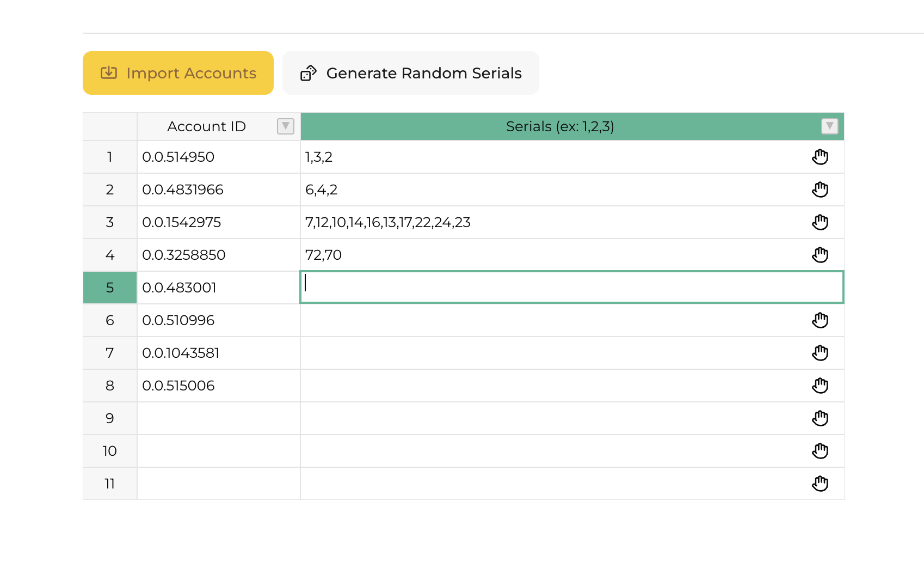924x562 pixels.
Task: Select row 5 header
Action: [x=110, y=288]
